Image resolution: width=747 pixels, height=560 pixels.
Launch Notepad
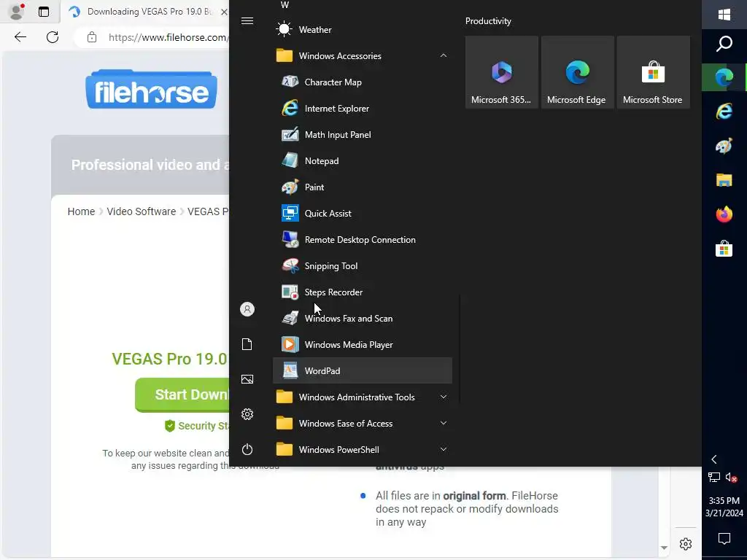362,160
